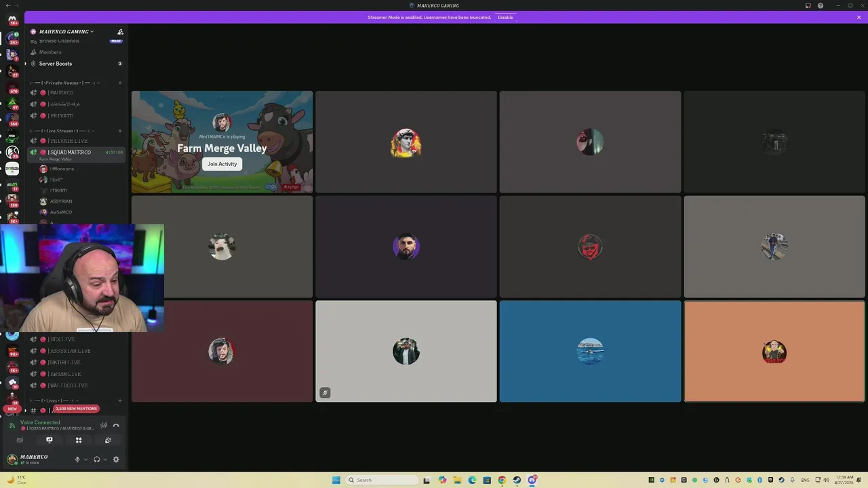
Task: Click the taskbar Search box
Action: click(x=382, y=480)
